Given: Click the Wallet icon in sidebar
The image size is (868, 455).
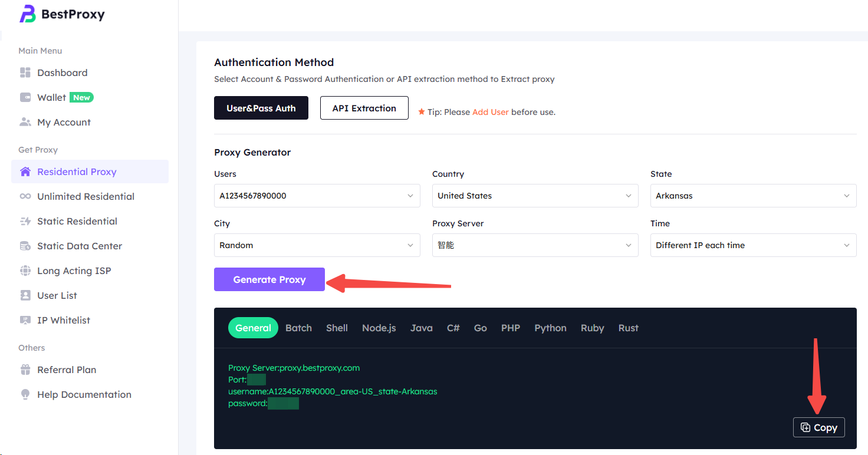Looking at the screenshot, I should 25,97.
